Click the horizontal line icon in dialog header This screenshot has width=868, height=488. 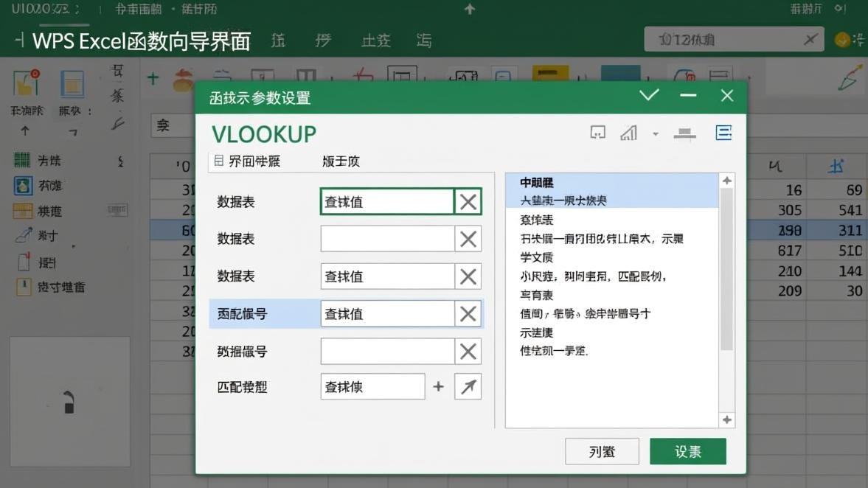[x=685, y=133]
